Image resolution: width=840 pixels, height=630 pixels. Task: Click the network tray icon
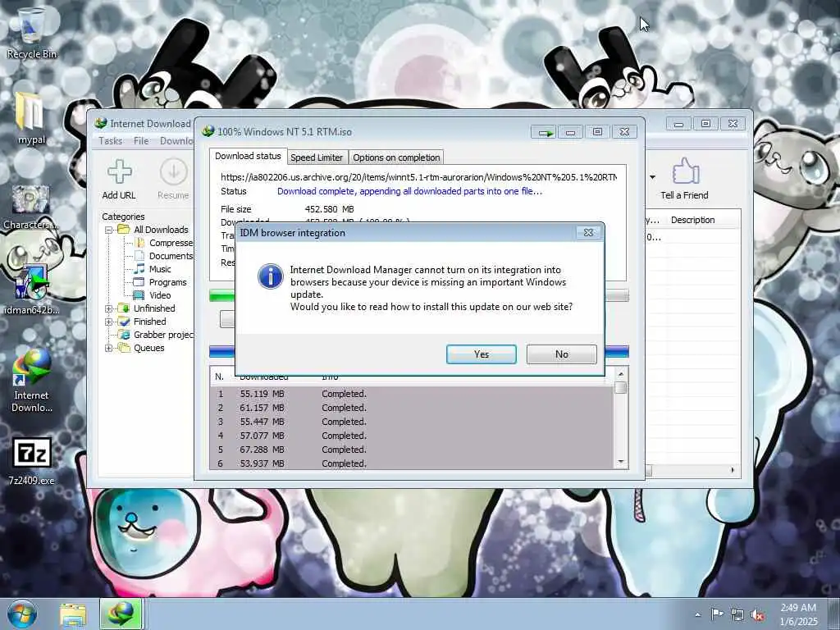(737, 615)
